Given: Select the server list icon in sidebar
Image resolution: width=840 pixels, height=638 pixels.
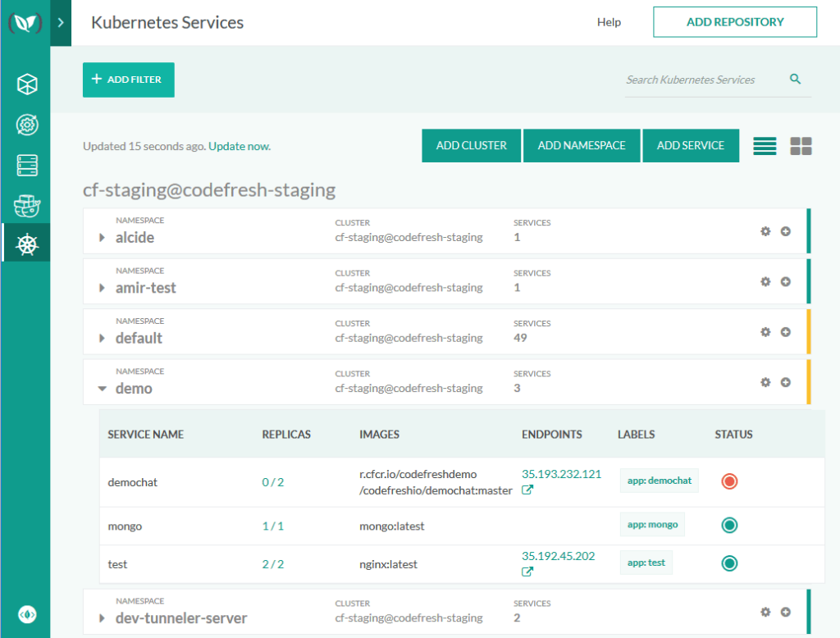Looking at the screenshot, I should [25, 165].
